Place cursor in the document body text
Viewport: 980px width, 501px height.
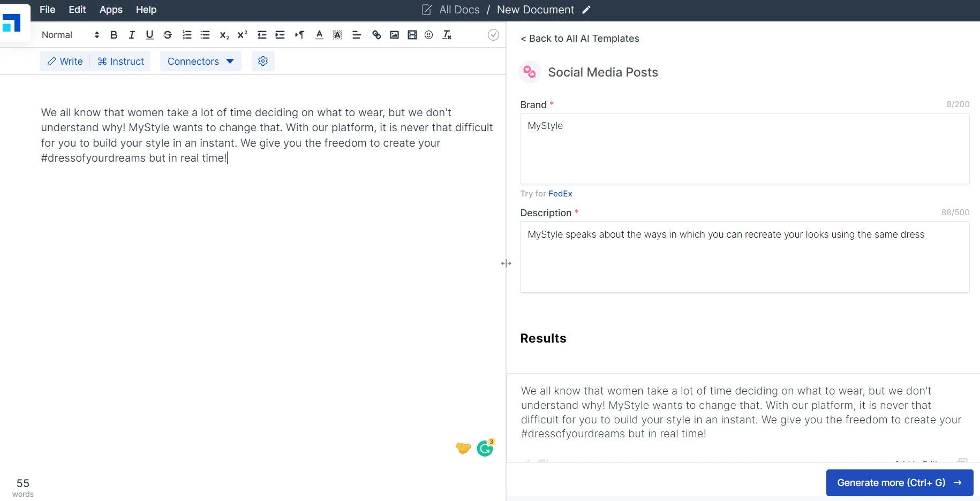pyautogui.click(x=267, y=135)
